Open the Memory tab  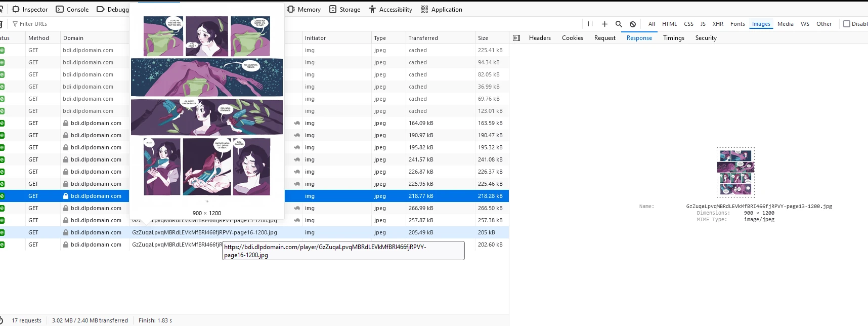coord(304,9)
